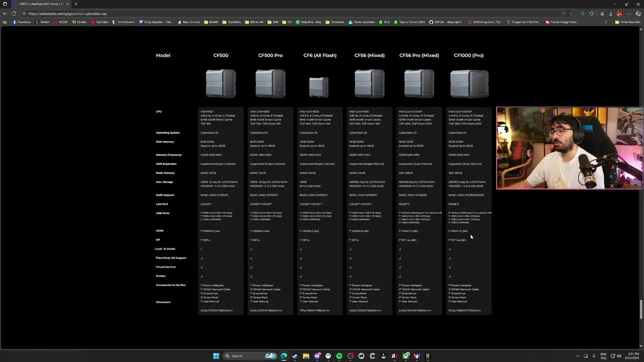Viewport: 644px width, 362px height.
Task: Open a new browser tab
Action: [75, 4]
